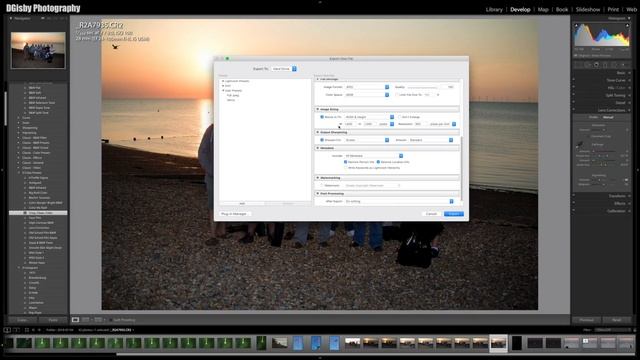
Task: Open the Export To dropdown
Action: coord(284,69)
